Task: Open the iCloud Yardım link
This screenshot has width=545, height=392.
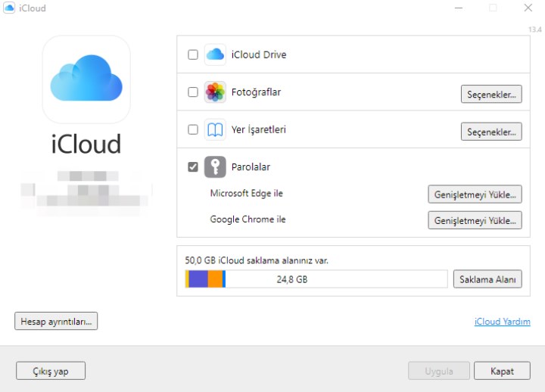Action: 503,322
